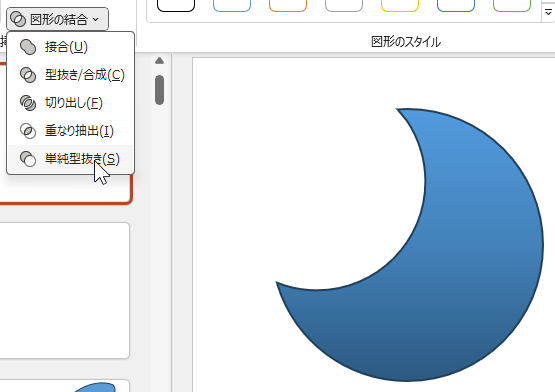Viewport: 555px width, 392px height.
Task: Select 切り出し(F) menu option
Action: point(71,103)
